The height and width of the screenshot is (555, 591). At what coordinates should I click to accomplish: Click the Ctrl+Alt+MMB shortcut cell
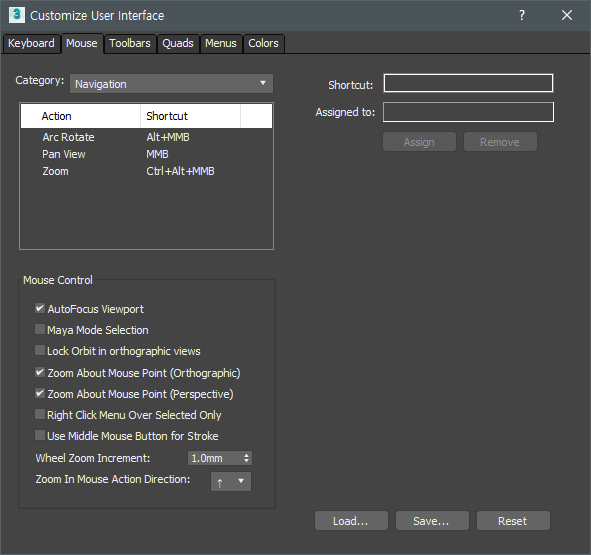(x=180, y=171)
